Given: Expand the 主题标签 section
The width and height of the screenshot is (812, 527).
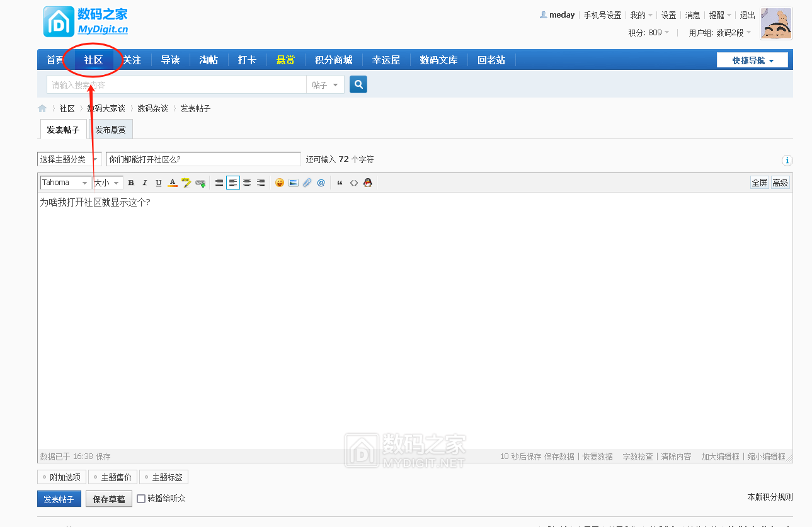Looking at the screenshot, I should click(x=164, y=477).
